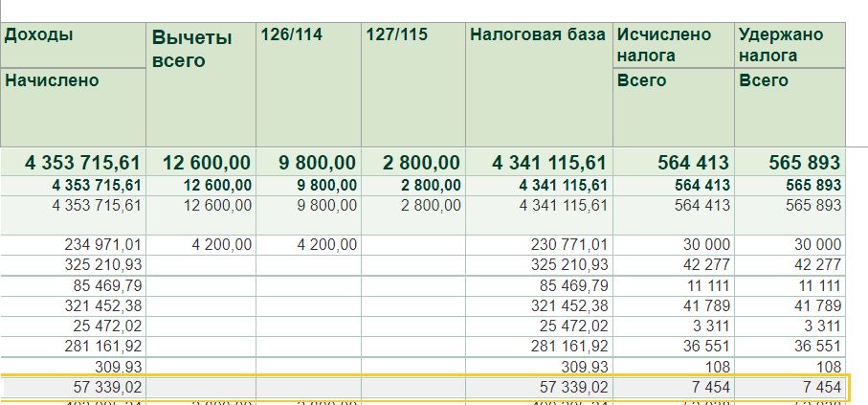Image resolution: width=868 pixels, height=405 pixels.
Task: Click 4 200,00 in the 126/114 column
Action: point(326,245)
